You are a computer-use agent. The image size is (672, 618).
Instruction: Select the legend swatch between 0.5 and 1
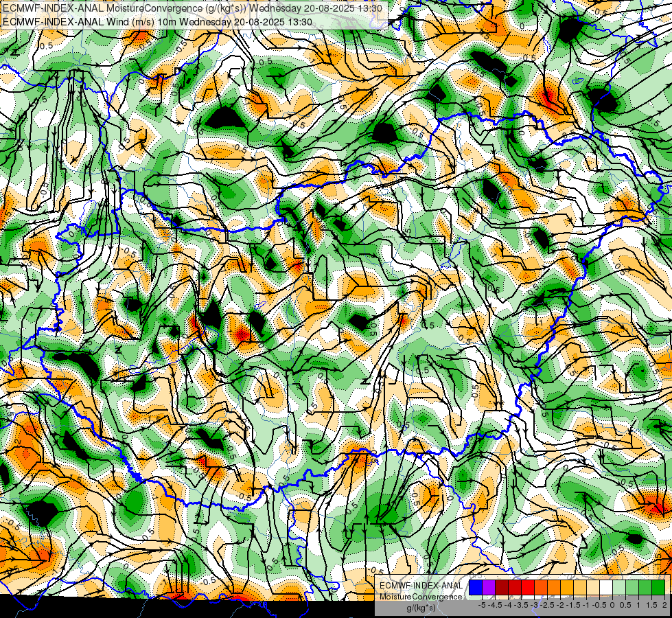pyautogui.click(x=632, y=587)
